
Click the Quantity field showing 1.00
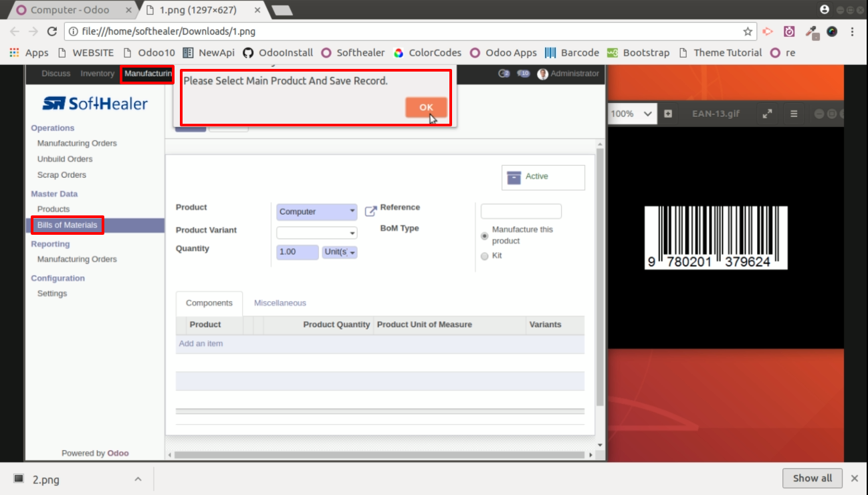coord(297,252)
